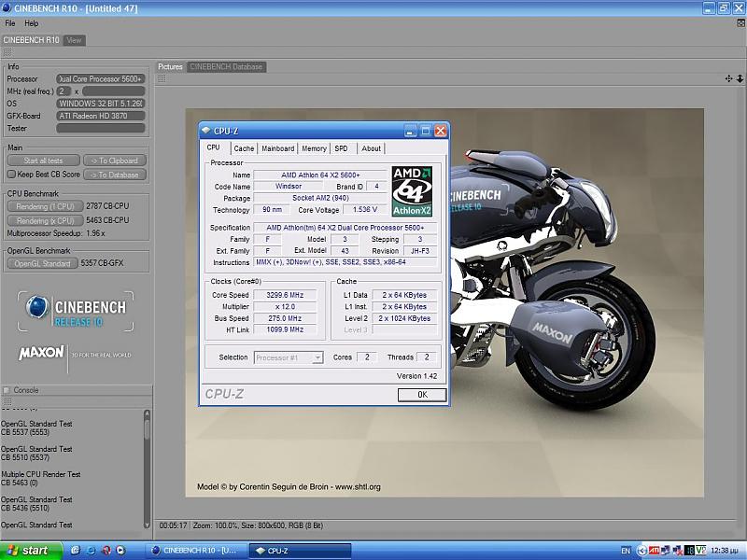The height and width of the screenshot is (560, 747).
Task: Click the Rendering (1 CPU) button
Action: click(x=45, y=206)
